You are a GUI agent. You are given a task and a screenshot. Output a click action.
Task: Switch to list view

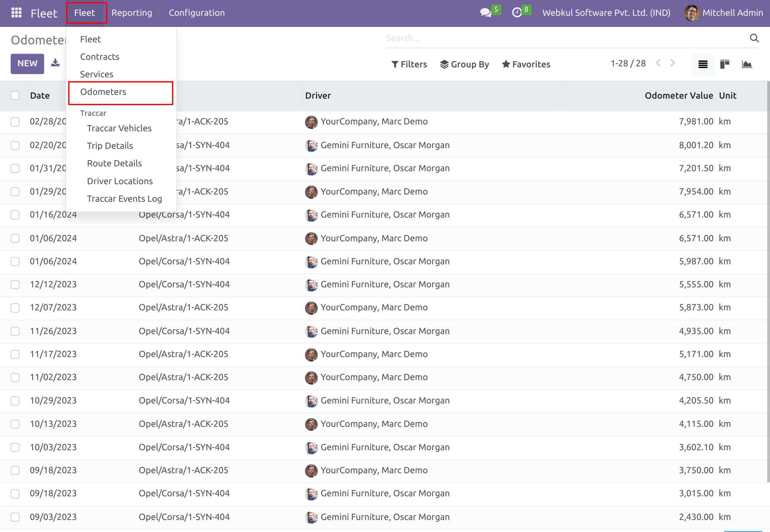[x=703, y=64]
